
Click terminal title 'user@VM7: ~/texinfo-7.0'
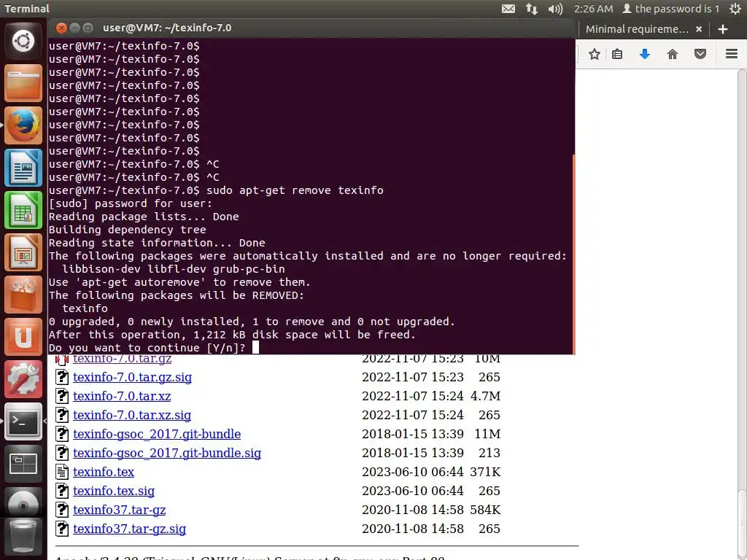click(167, 28)
